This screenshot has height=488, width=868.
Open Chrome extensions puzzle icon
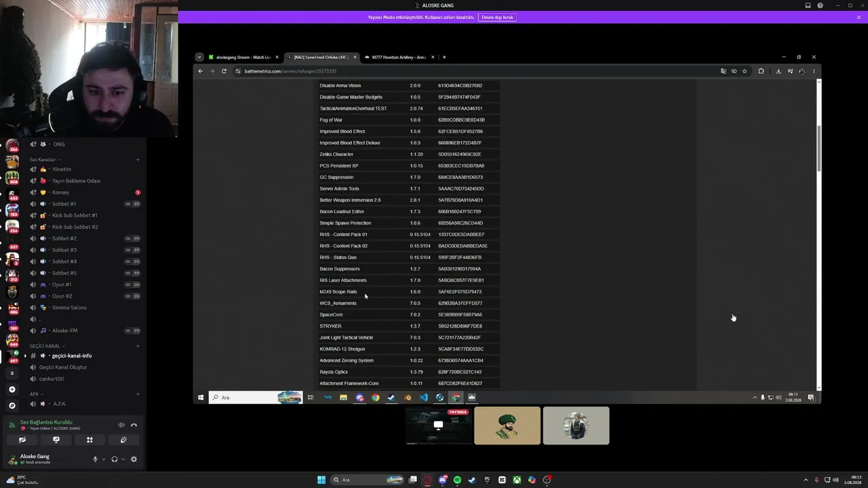(761, 71)
